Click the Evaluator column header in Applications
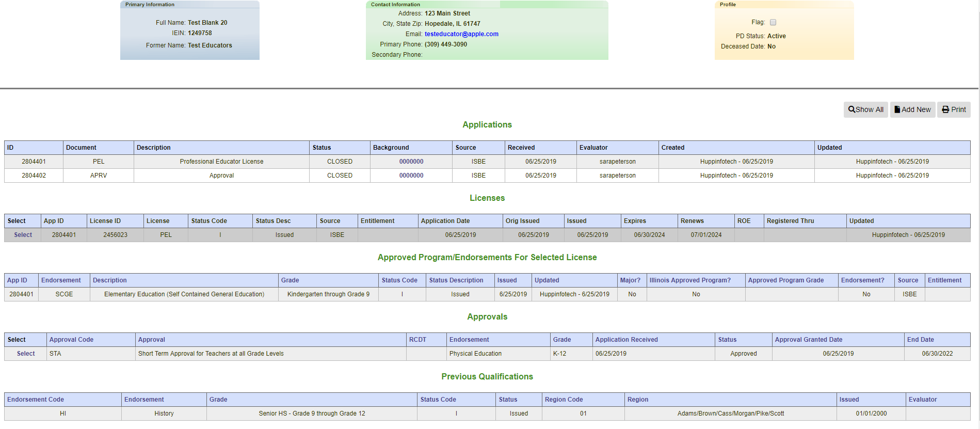 [617, 148]
